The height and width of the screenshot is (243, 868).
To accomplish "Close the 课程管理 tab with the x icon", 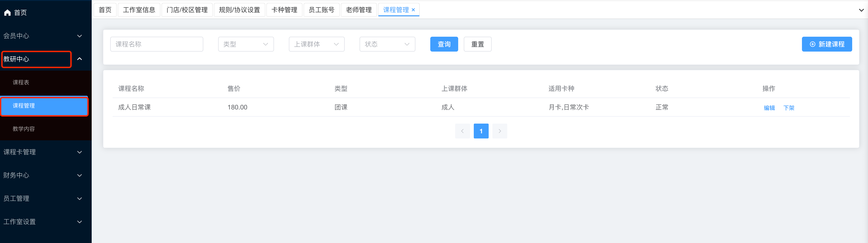I will point(413,10).
